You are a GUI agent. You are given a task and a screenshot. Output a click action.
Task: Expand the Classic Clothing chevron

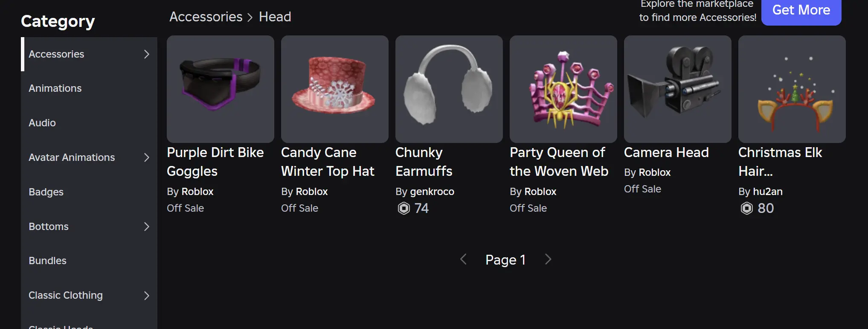click(147, 295)
